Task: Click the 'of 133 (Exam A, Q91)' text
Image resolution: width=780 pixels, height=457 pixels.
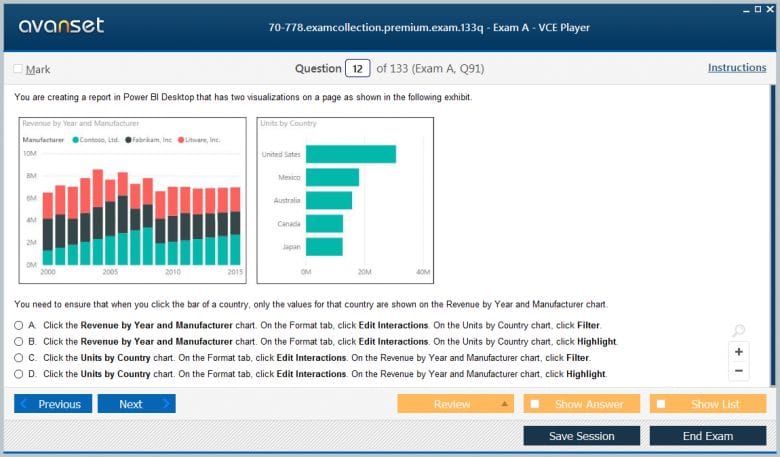Action: point(430,69)
